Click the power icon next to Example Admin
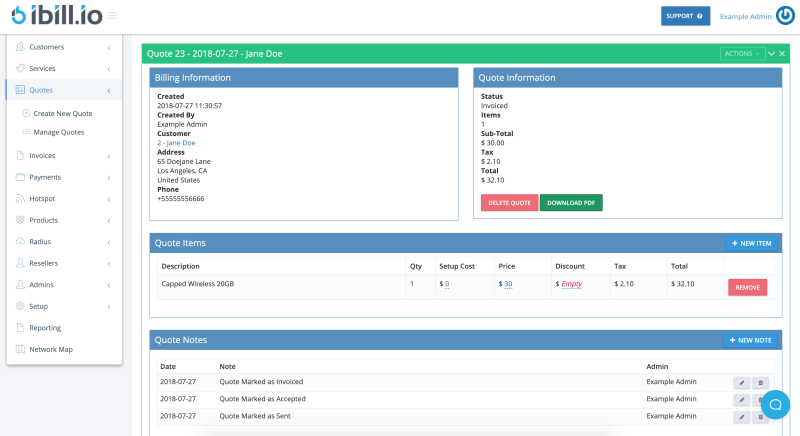The image size is (800, 436). (785, 16)
